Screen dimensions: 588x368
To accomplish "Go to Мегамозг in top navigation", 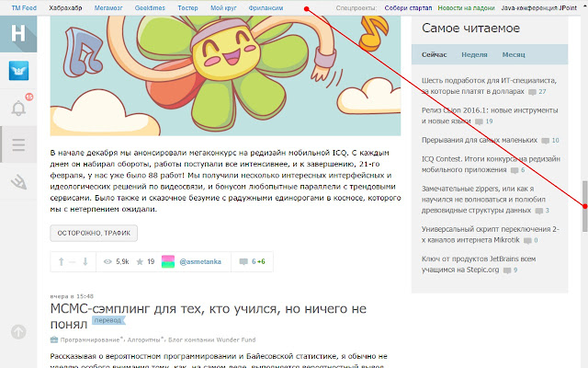I will 108,8.
